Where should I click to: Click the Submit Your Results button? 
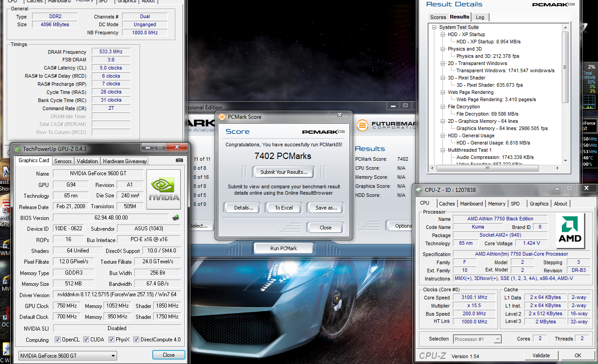[x=284, y=172]
